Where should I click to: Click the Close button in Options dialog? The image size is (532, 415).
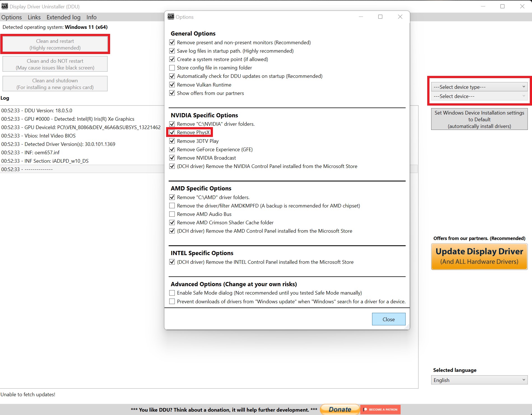click(388, 319)
